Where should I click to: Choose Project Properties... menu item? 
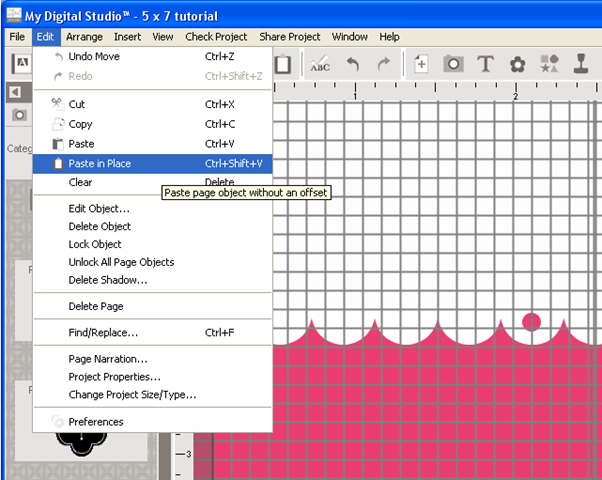point(153,377)
